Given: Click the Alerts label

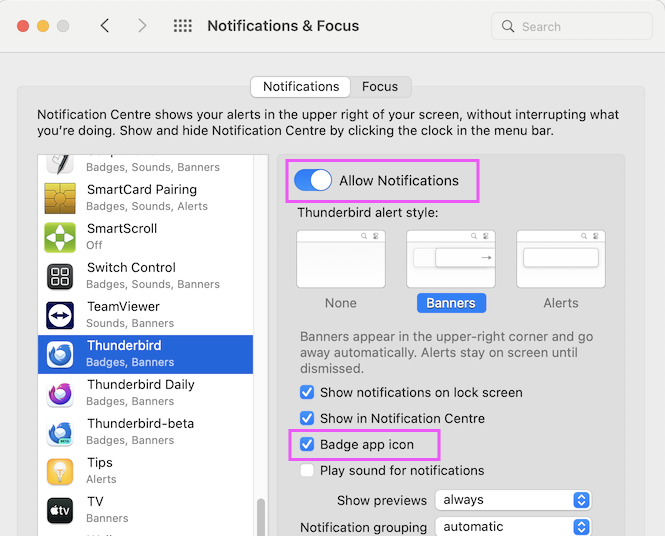Looking at the screenshot, I should coord(561,303).
